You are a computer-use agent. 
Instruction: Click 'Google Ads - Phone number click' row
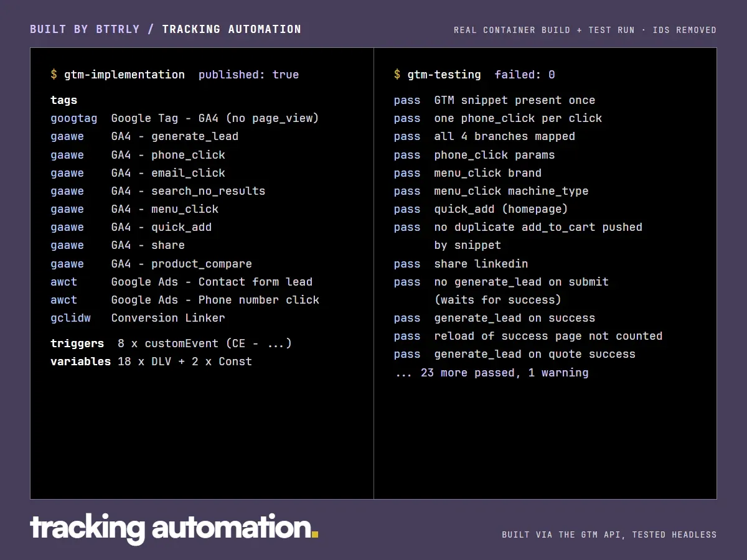185,300
